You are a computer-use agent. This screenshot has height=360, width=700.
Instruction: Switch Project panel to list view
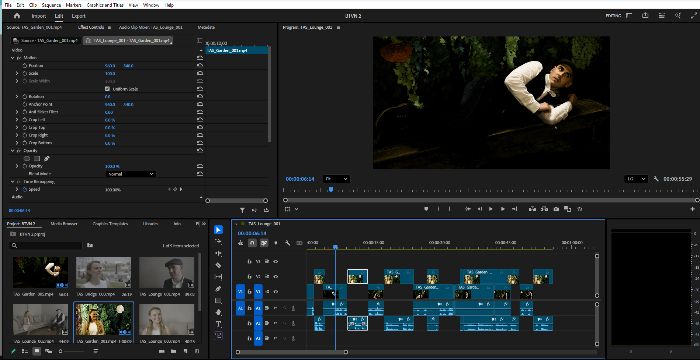25,351
